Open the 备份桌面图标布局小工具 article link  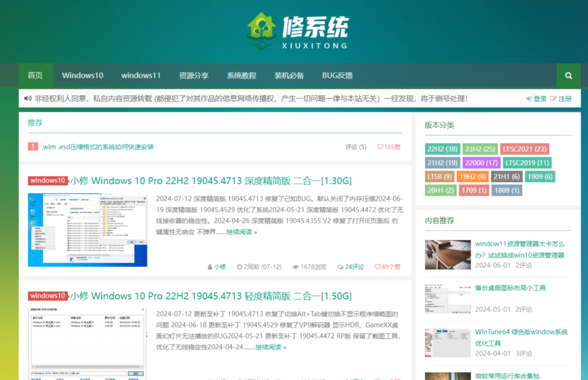click(x=510, y=288)
